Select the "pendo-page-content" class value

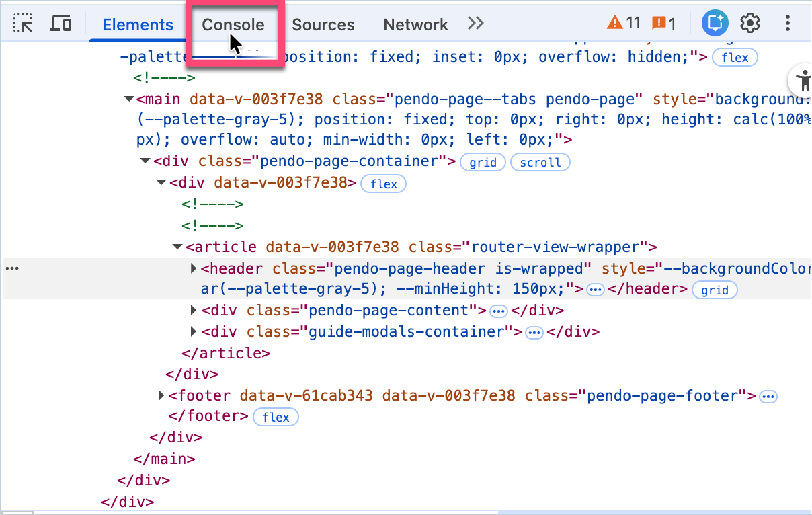point(389,311)
